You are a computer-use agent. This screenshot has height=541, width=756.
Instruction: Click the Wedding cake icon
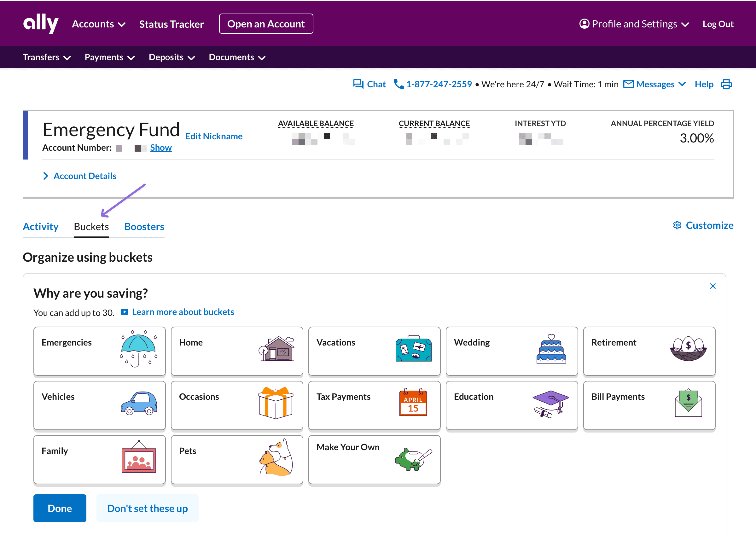[551, 349]
